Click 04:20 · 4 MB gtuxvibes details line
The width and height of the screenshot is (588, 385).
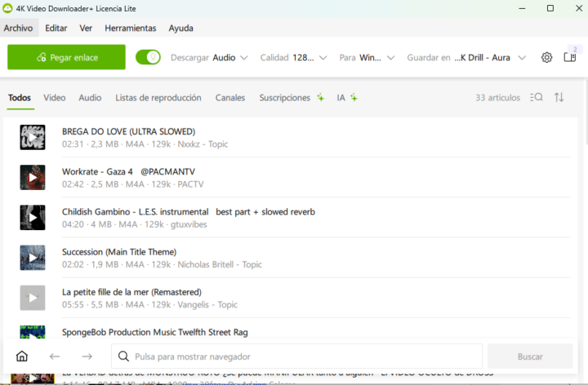(x=134, y=224)
